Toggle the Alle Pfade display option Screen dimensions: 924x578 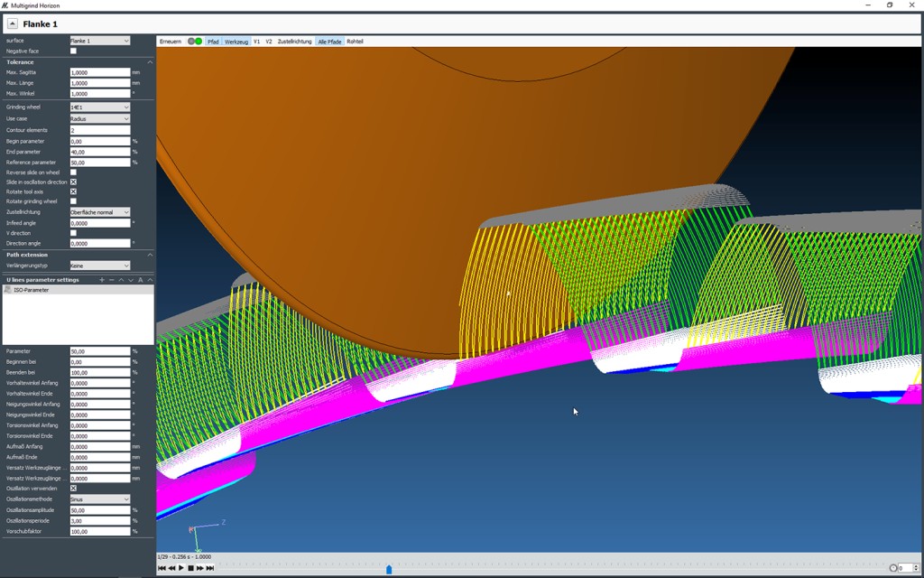pos(329,42)
